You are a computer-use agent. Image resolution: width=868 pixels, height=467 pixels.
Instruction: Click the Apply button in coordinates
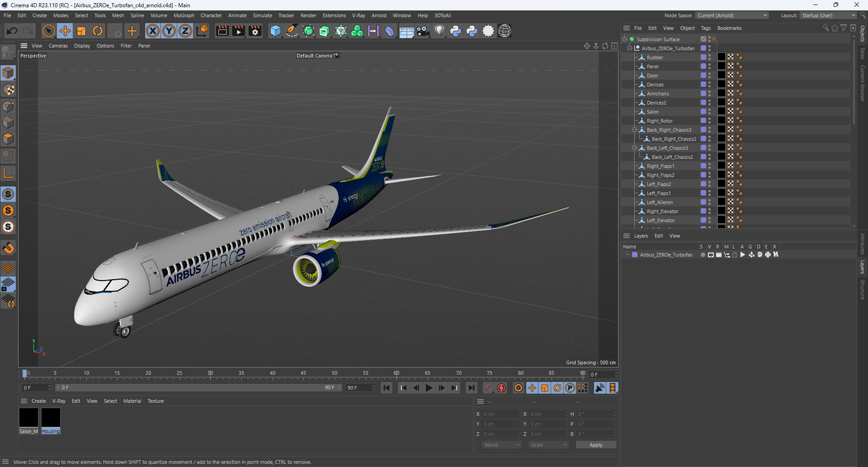(x=596, y=445)
